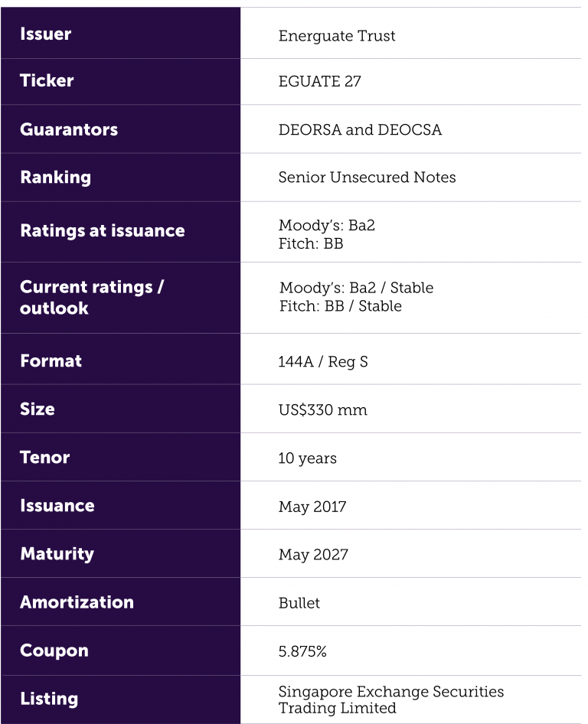Click the Amortization label
588x724 pixels.
pos(77,602)
